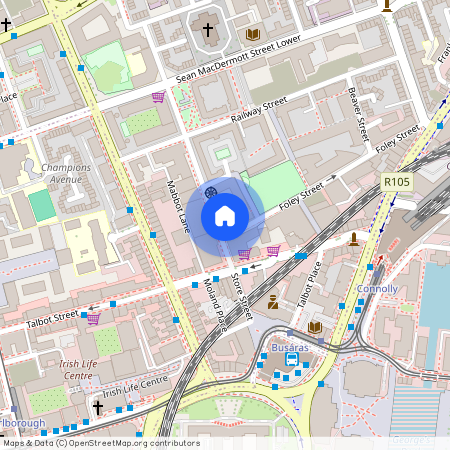Click the police officer icon near Store Street
The image size is (450, 450).
tap(273, 302)
